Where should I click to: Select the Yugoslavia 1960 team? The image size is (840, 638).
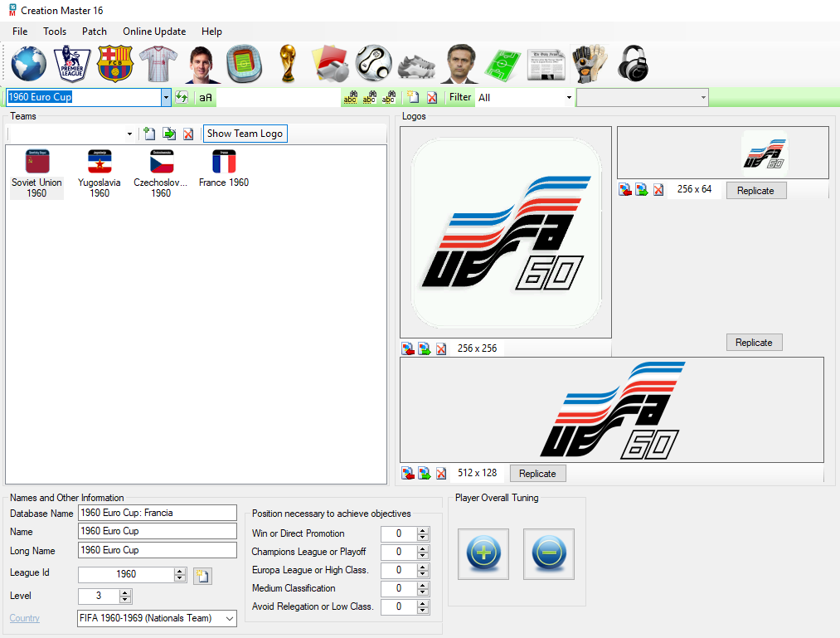100,173
